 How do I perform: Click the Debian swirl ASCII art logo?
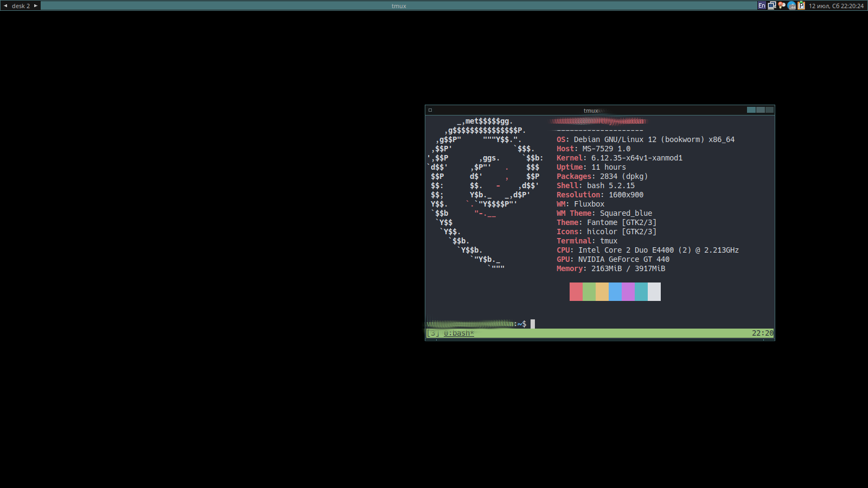485,195
